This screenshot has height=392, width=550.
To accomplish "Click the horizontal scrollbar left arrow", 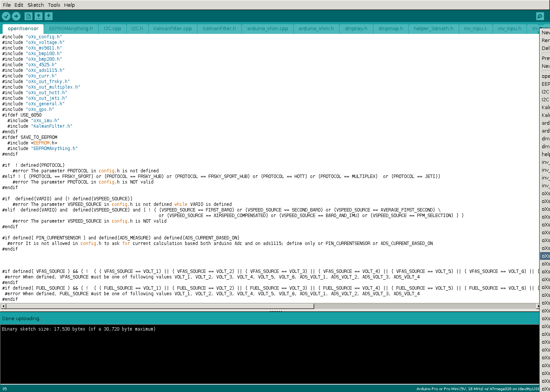I will pos(3,306).
